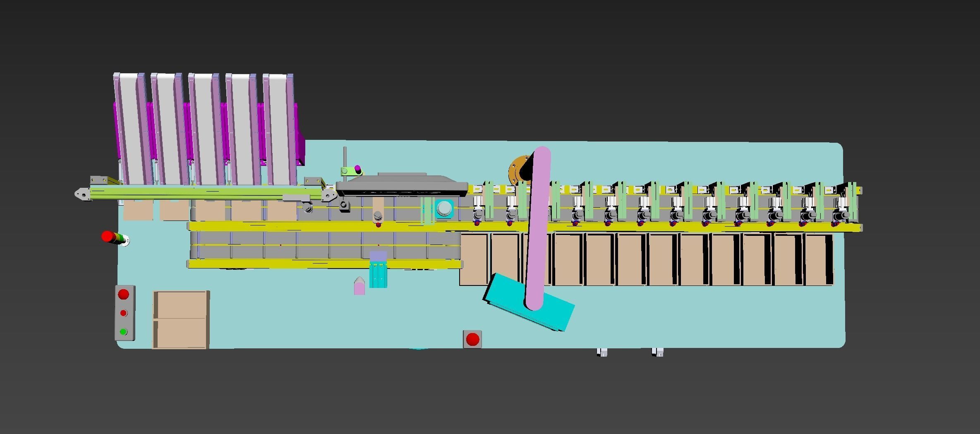
Task: Select the red signal tower lamp at the left edge
Action: click(x=107, y=236)
